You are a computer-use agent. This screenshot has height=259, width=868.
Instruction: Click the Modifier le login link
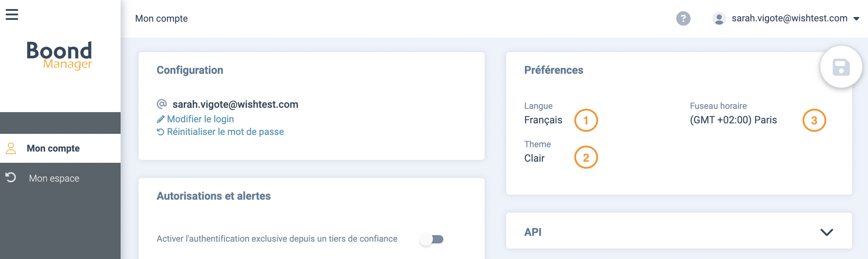[x=200, y=119]
